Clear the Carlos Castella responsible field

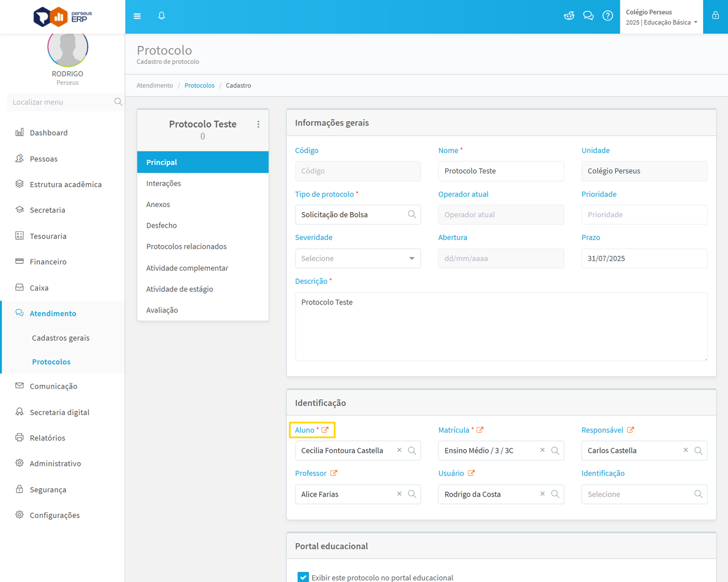coord(686,450)
